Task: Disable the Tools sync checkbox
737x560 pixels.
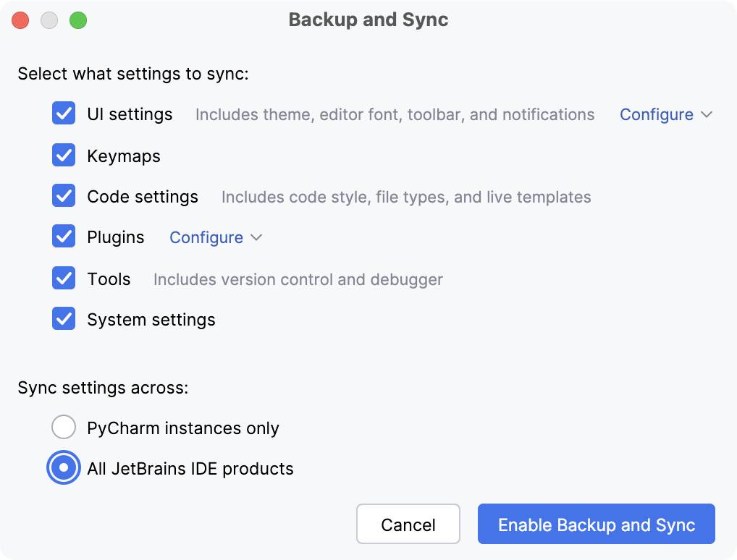Action: click(64, 279)
